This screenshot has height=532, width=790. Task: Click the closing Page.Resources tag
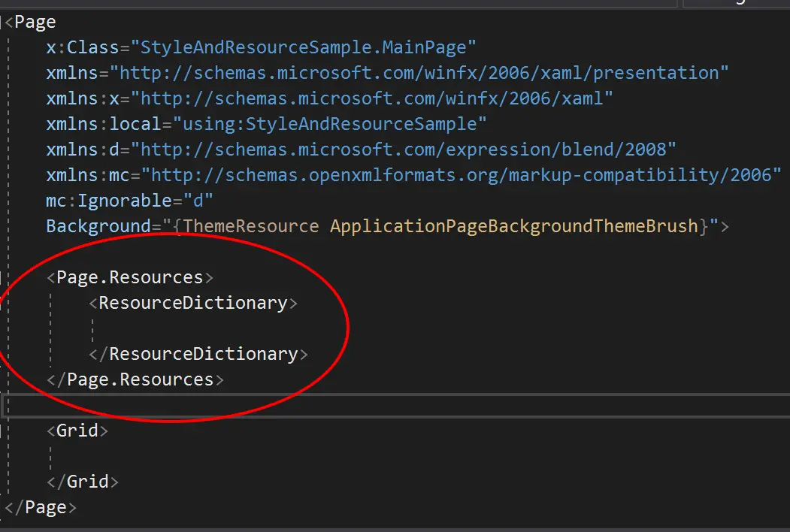(x=135, y=379)
